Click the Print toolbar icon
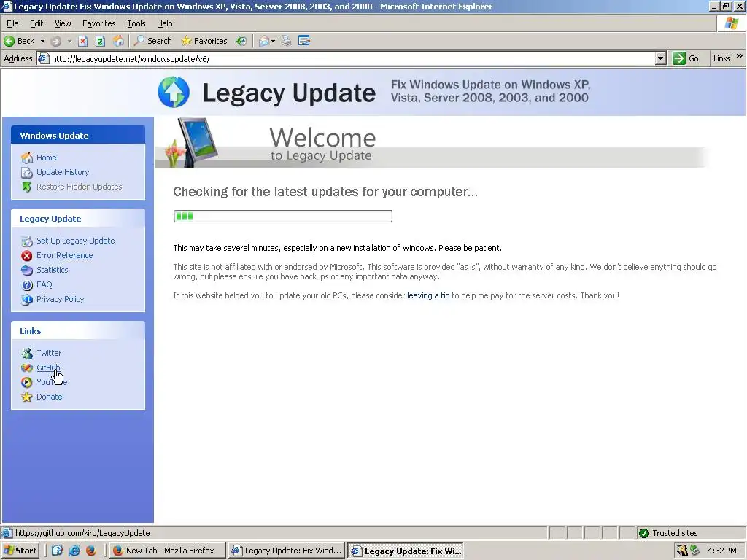The image size is (747, 560). tap(286, 41)
